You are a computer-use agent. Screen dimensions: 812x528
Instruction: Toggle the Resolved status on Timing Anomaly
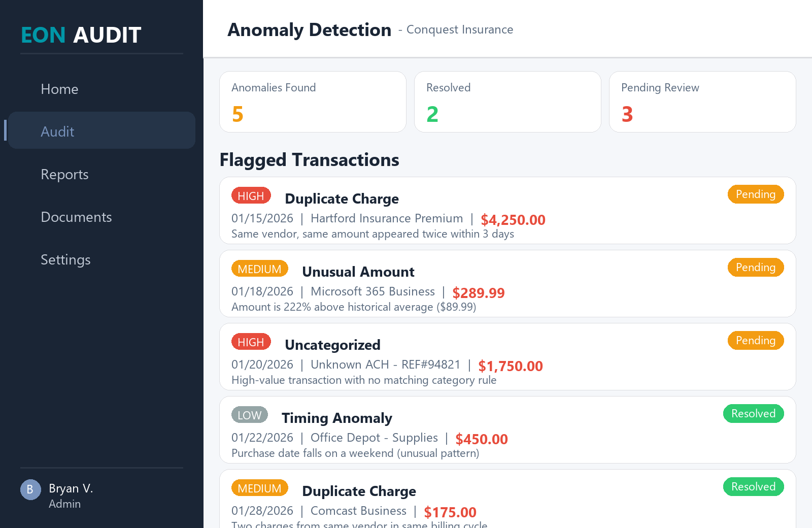tap(753, 413)
